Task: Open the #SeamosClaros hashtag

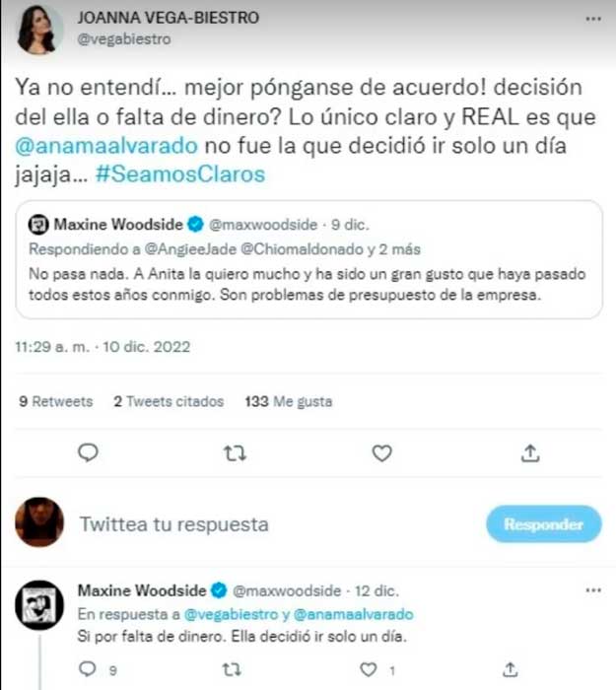Action: tap(180, 174)
